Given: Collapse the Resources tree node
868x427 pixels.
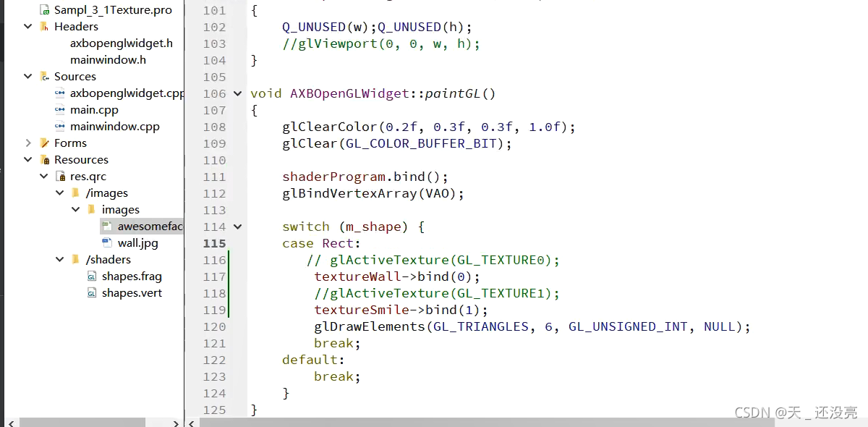Looking at the screenshot, I should pos(28,160).
